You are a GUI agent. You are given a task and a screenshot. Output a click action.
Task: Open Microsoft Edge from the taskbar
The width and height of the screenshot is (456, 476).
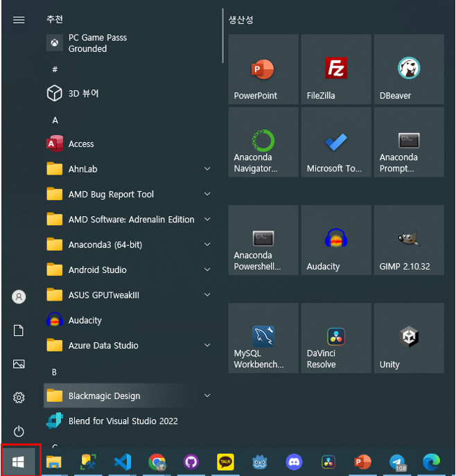(431, 462)
